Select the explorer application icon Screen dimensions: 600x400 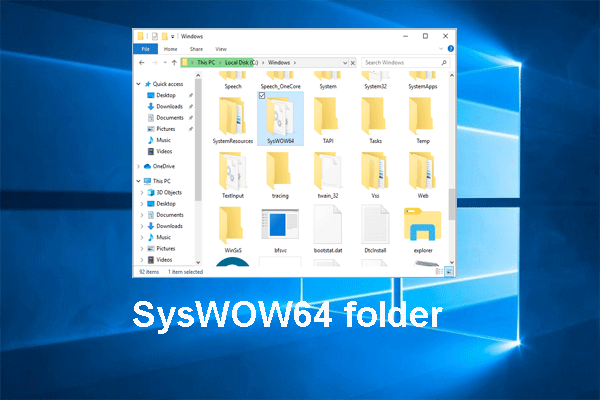pos(423,225)
